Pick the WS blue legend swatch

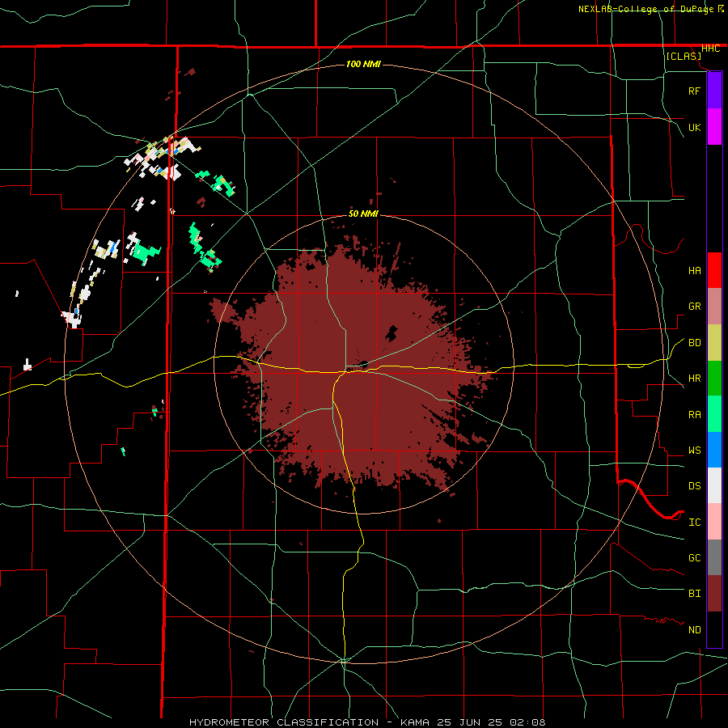pyautogui.click(x=714, y=450)
